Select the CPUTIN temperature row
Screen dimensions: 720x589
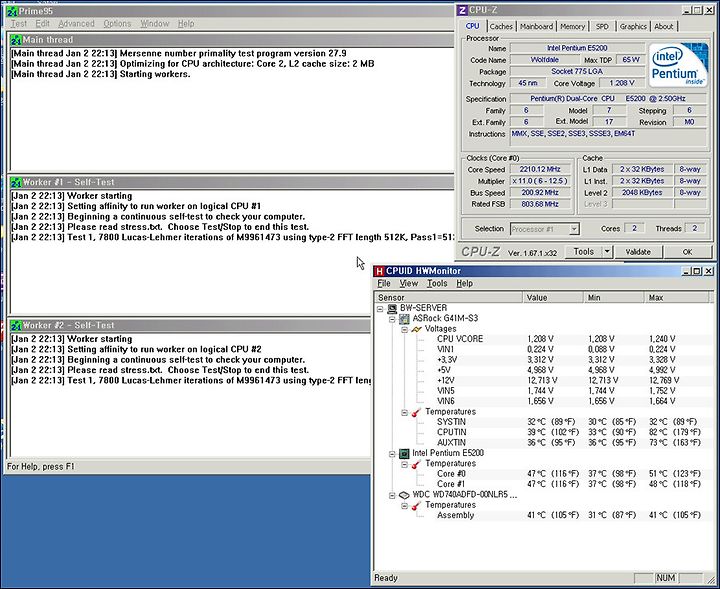tap(544, 432)
